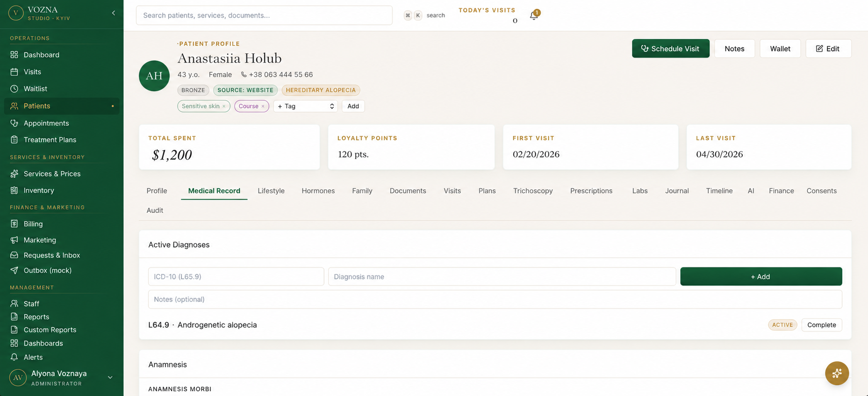The height and width of the screenshot is (396, 868).
Task: Switch to the Prescriptions tab
Action: [591, 191]
